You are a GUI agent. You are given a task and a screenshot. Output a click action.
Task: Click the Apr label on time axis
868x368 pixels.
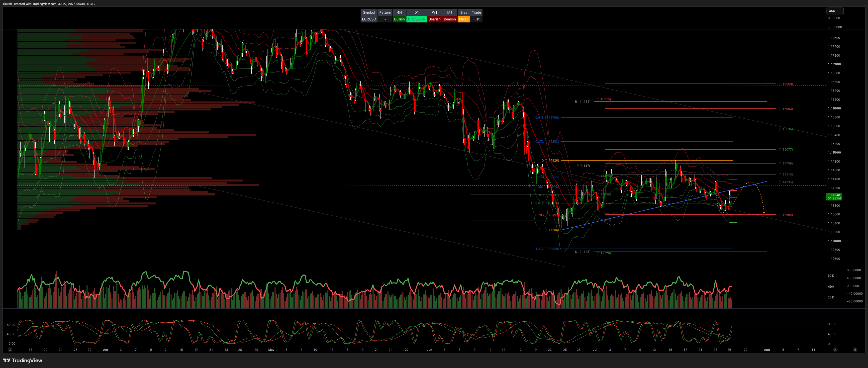(x=105, y=350)
